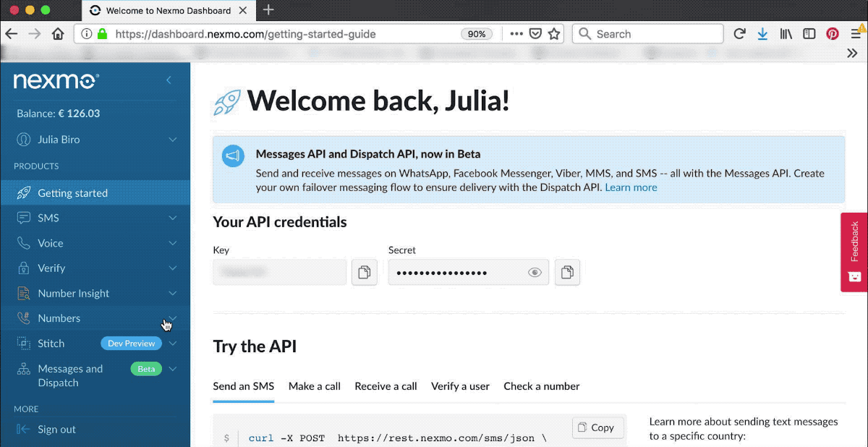The width and height of the screenshot is (868, 447).
Task: Save the page to Pocket icon
Action: tap(535, 34)
